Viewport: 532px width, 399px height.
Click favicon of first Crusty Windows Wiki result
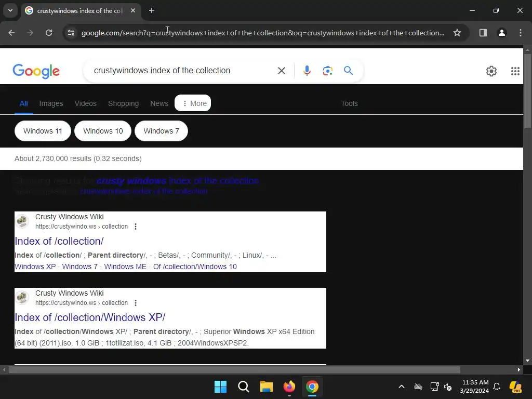tap(22, 221)
